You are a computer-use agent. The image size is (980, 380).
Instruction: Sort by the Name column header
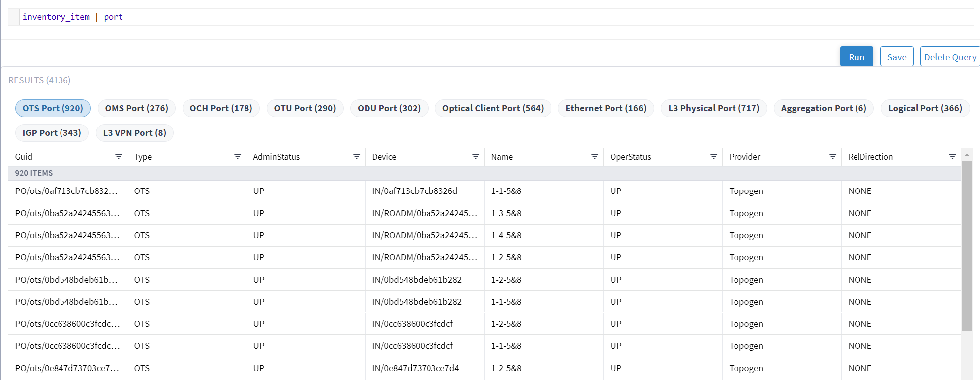click(x=502, y=157)
